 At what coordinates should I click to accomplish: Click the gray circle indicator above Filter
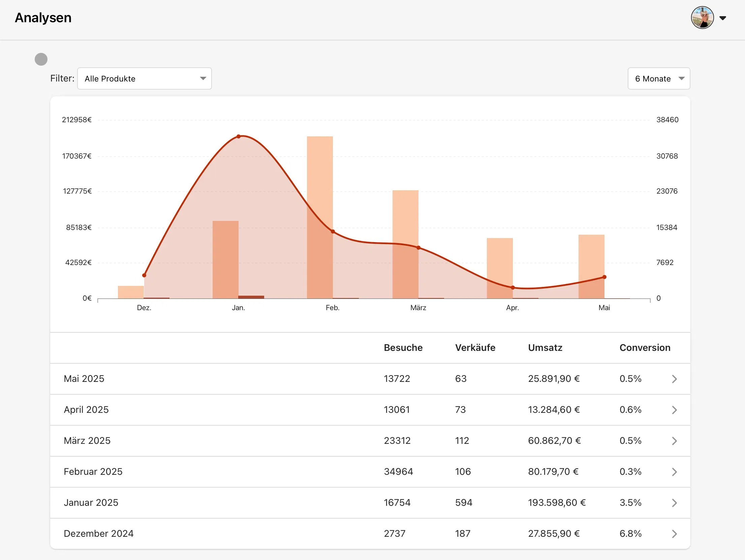click(x=41, y=59)
